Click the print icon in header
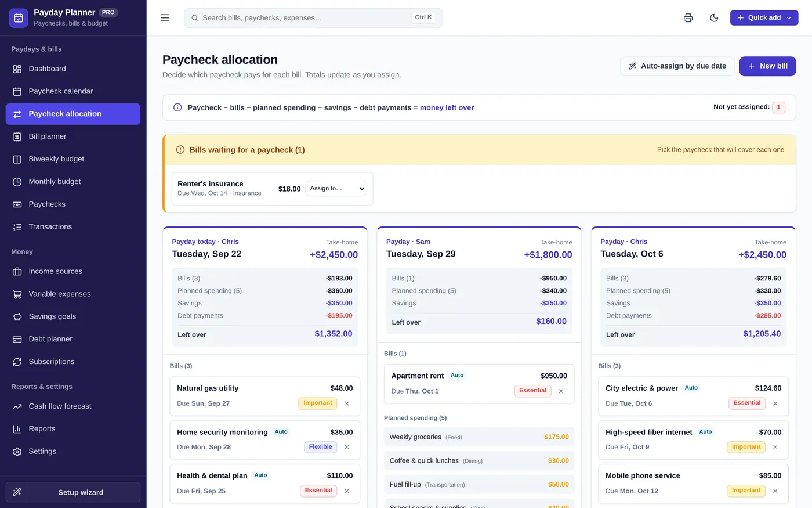812x508 pixels. pyautogui.click(x=688, y=18)
